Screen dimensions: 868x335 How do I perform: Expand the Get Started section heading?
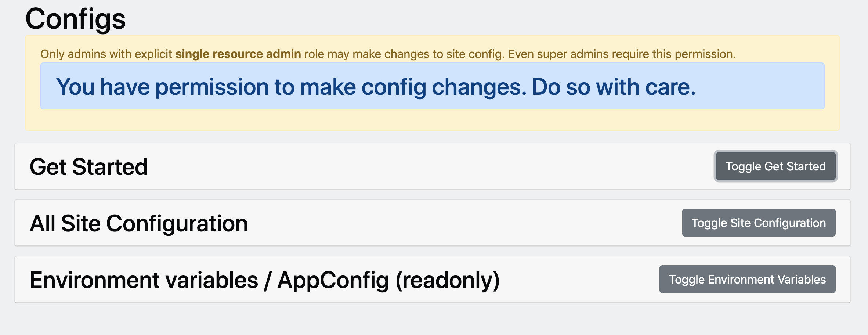point(88,167)
